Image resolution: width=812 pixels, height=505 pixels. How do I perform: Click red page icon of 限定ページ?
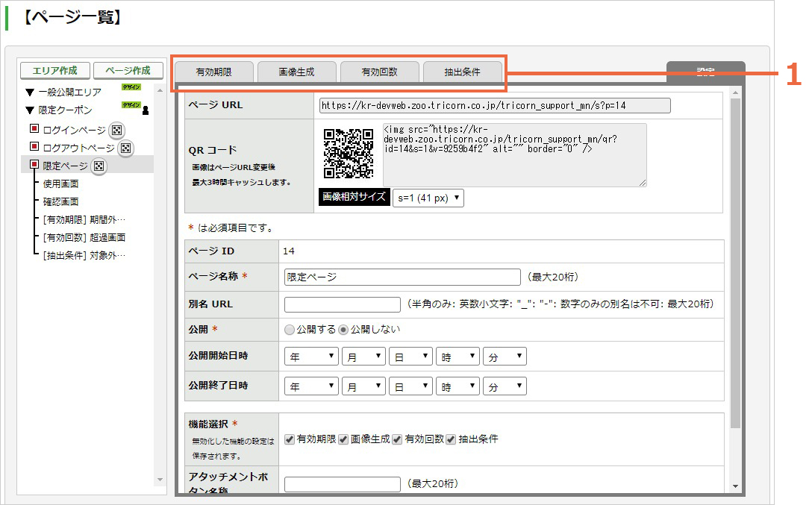34,165
